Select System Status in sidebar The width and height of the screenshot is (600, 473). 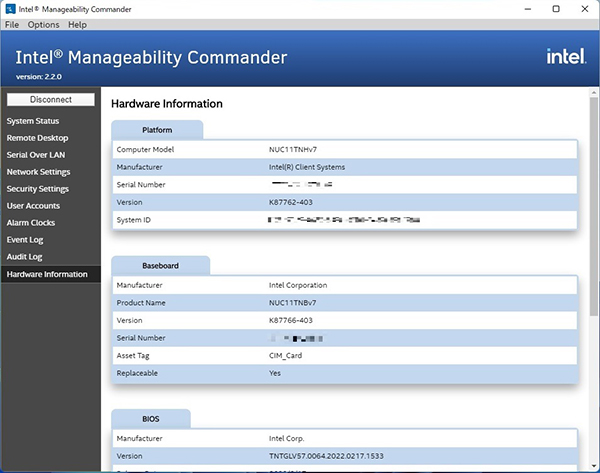(33, 121)
